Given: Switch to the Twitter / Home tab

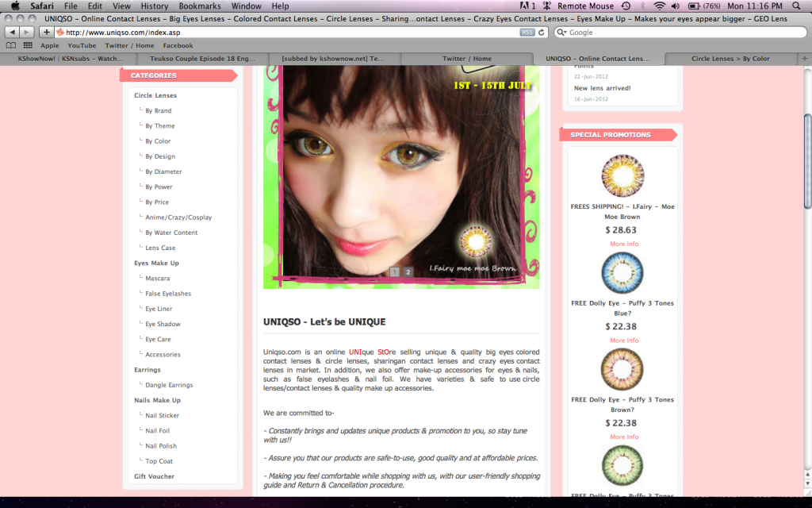Looking at the screenshot, I should 466,59.
